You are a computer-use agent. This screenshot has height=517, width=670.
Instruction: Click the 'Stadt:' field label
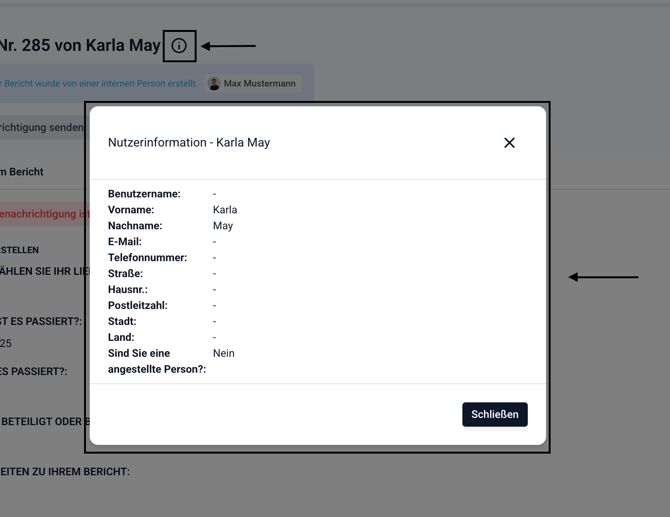click(x=122, y=322)
